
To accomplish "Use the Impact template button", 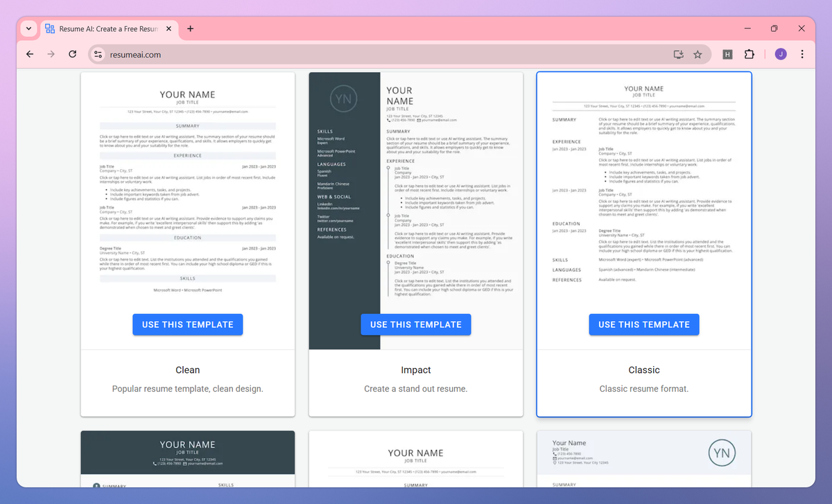I will click(x=416, y=324).
